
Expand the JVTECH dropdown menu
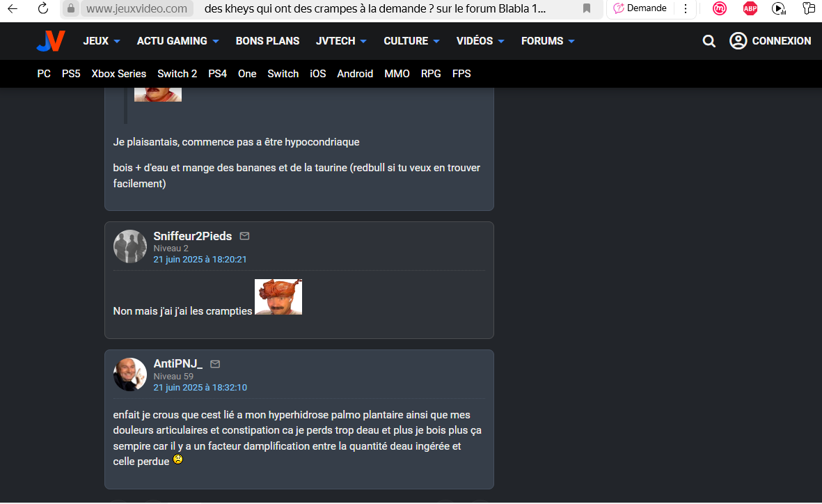click(341, 41)
